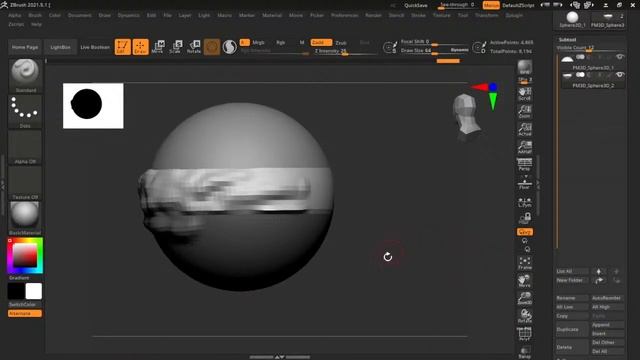This screenshot has height=360, width=640.
Task: Click the Actual size icon
Action: click(524, 129)
